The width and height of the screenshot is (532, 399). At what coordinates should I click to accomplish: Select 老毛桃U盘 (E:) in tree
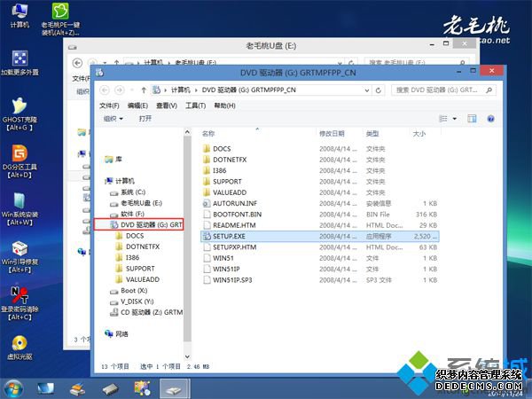(137, 203)
